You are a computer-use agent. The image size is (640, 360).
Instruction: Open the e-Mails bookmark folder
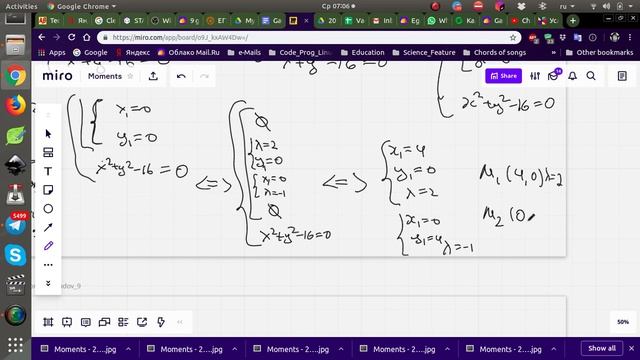(244, 52)
